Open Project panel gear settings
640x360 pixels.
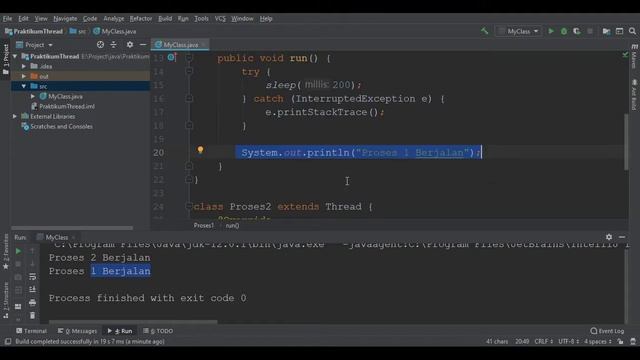130,44
